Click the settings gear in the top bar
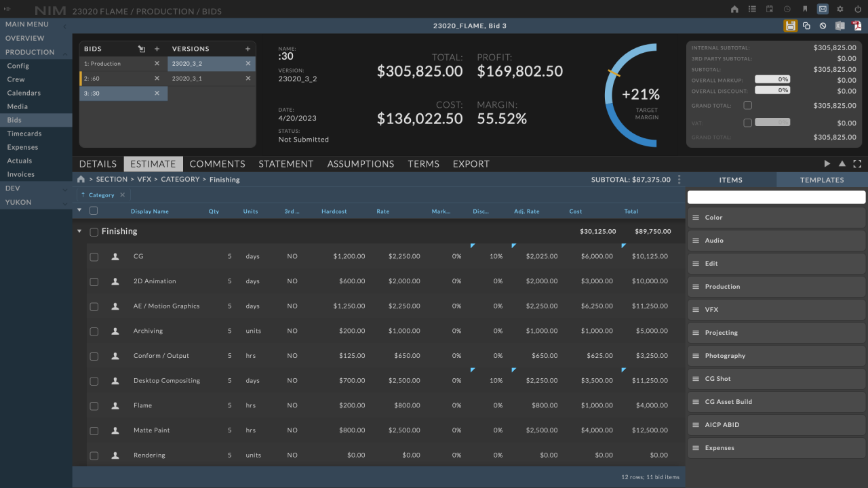 point(840,9)
